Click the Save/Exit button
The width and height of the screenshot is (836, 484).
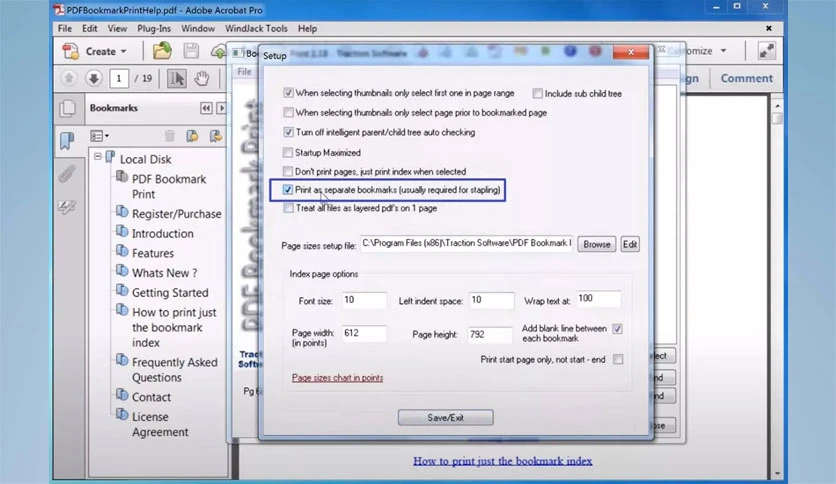[446, 418]
